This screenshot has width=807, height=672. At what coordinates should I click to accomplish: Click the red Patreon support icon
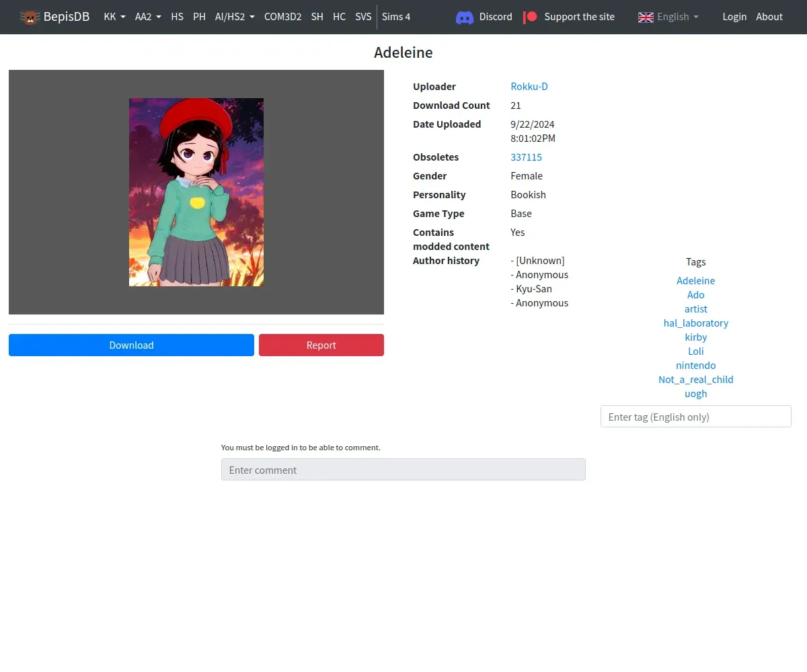531,17
